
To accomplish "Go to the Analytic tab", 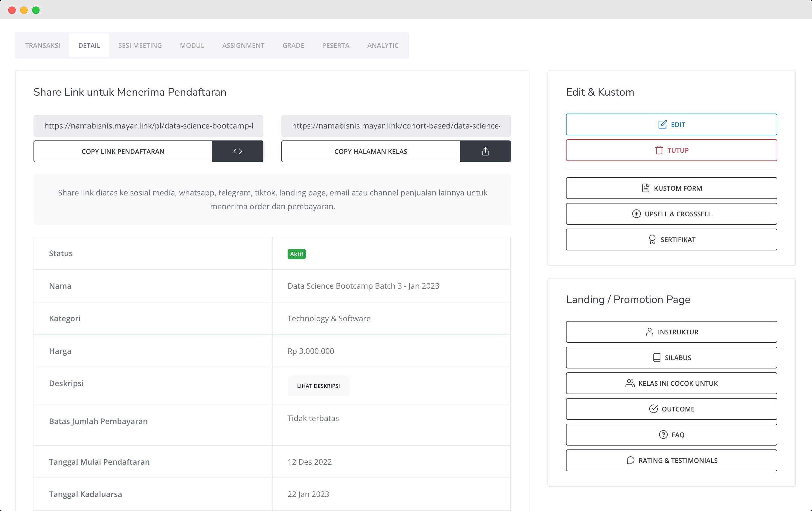I will point(382,45).
